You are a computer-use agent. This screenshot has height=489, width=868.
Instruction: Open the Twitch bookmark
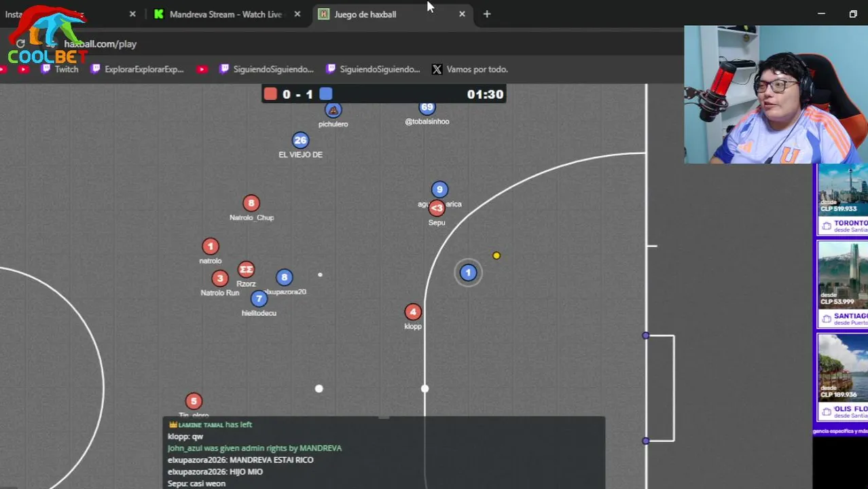[x=60, y=69]
